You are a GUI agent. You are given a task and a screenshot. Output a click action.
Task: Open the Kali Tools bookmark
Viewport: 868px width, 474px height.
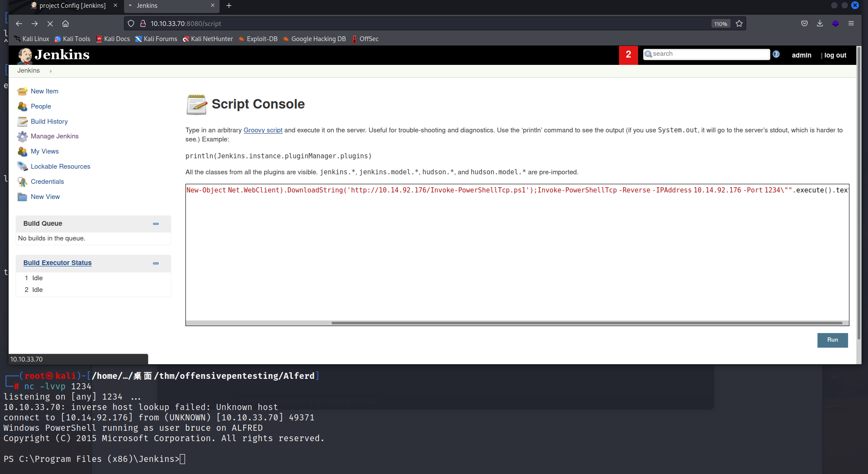coord(72,39)
